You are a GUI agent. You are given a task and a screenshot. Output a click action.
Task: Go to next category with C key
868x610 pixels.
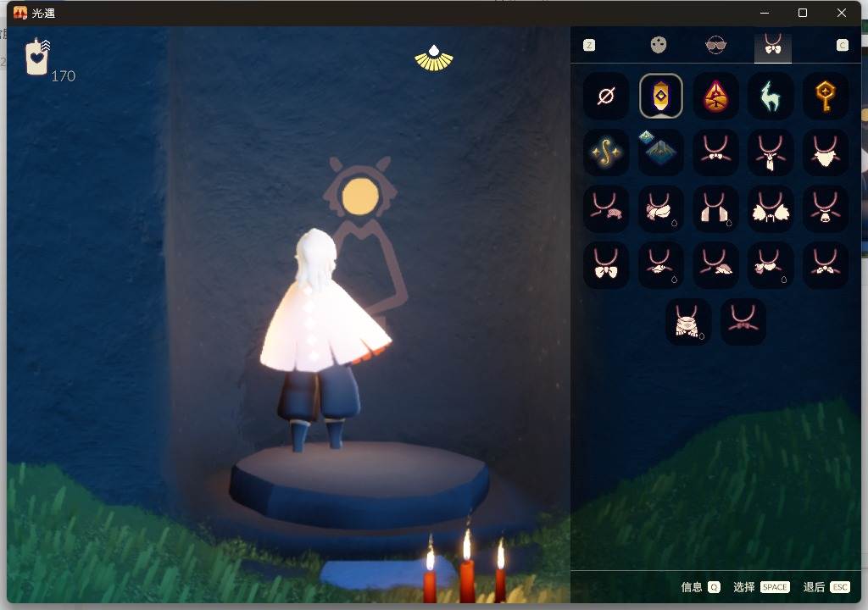tap(842, 46)
